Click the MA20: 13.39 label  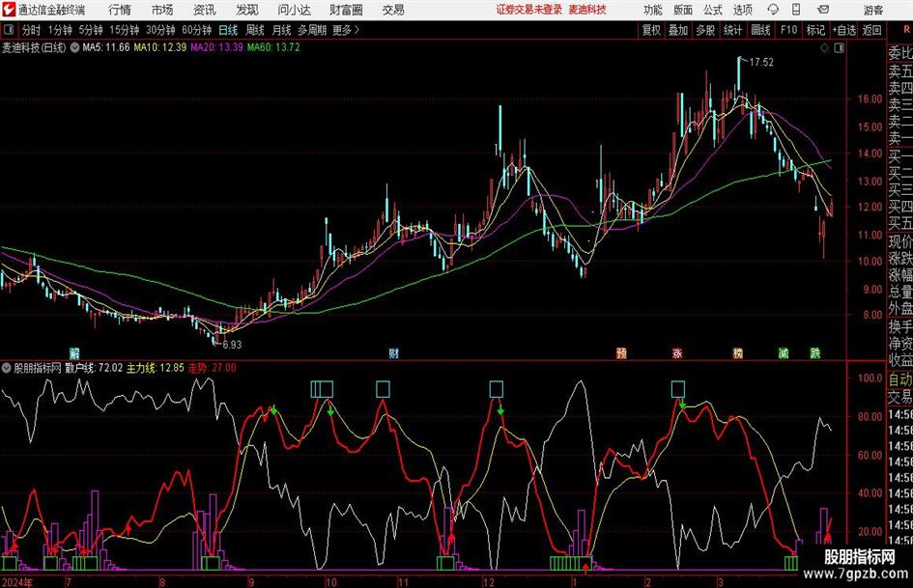[x=216, y=47]
